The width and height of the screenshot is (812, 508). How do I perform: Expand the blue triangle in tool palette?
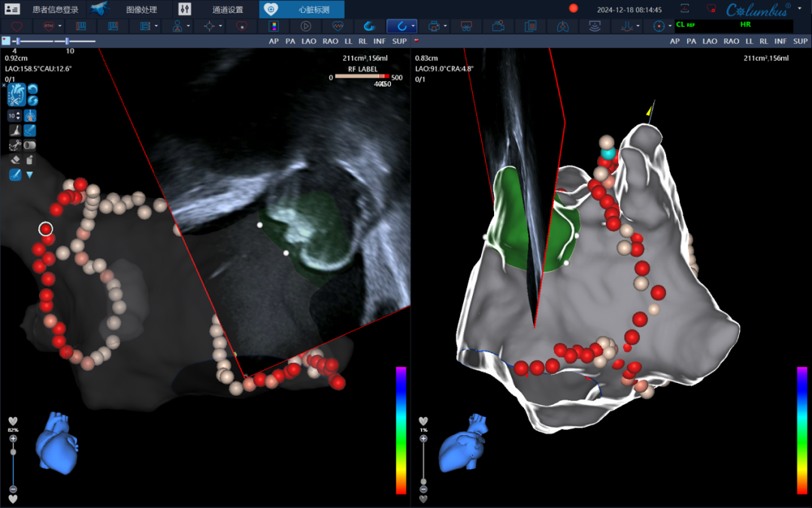pyautogui.click(x=30, y=175)
